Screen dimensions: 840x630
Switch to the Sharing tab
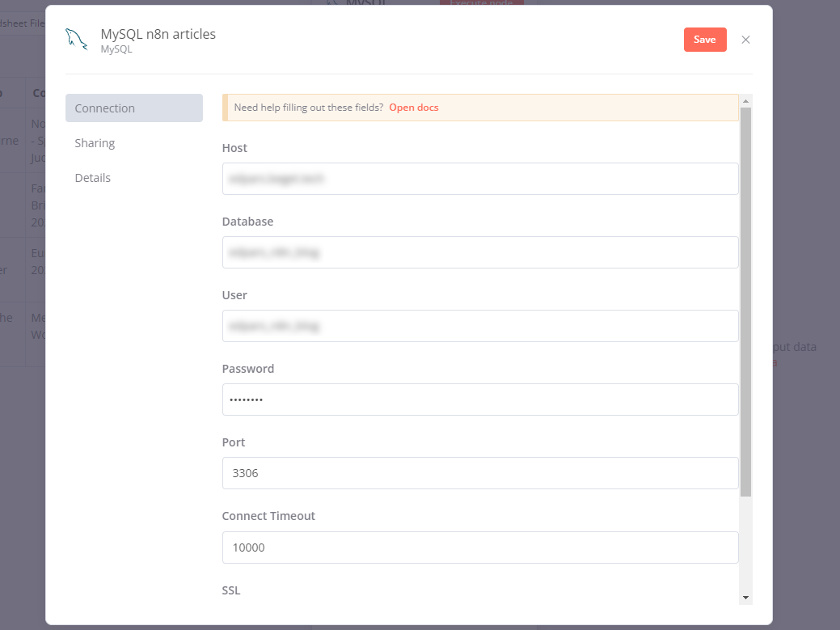point(95,142)
